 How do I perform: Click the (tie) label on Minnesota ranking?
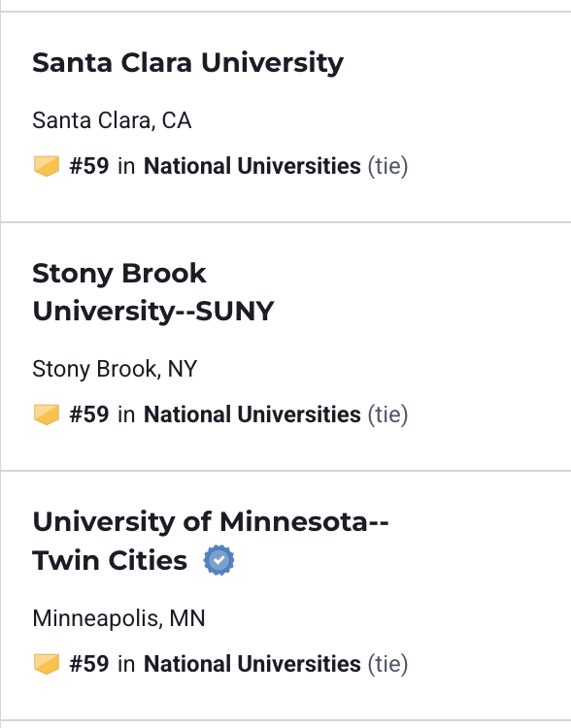tap(387, 664)
